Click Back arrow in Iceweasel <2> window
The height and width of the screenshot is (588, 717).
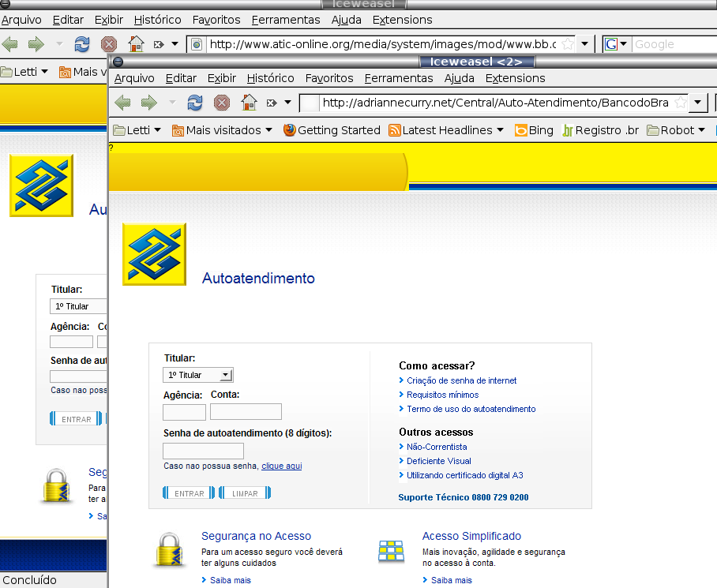[x=122, y=103]
